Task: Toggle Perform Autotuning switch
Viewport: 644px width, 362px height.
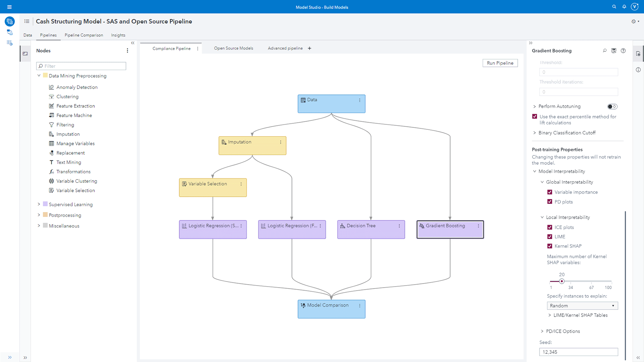Action: (x=612, y=106)
